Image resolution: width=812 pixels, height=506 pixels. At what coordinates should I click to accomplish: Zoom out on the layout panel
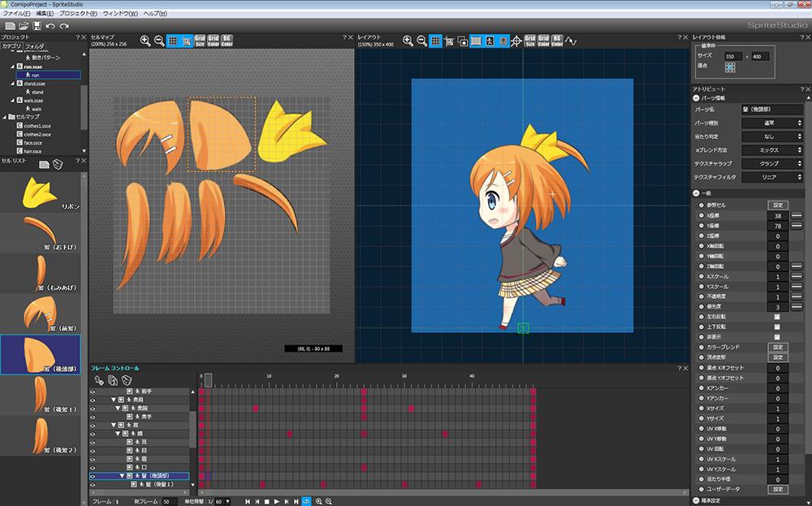pyautogui.click(x=422, y=41)
